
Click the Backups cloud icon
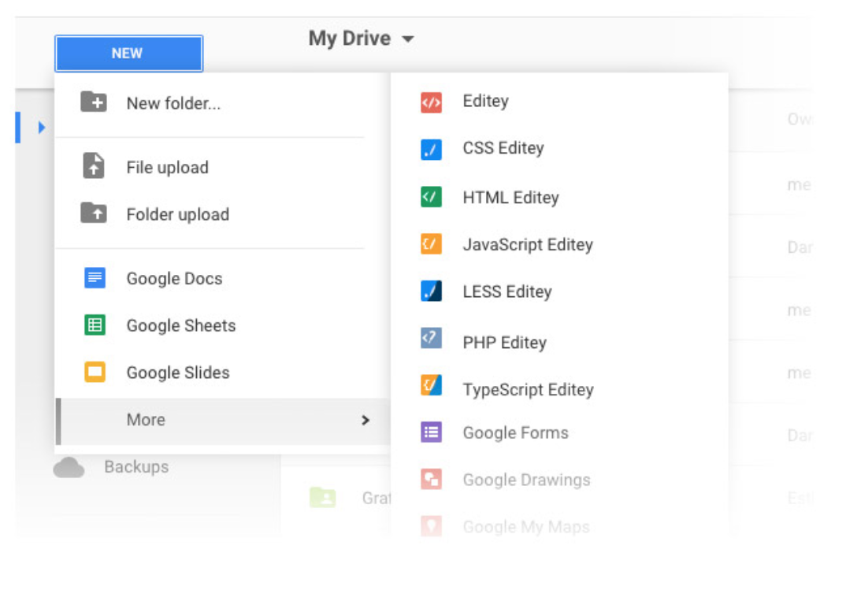69,468
